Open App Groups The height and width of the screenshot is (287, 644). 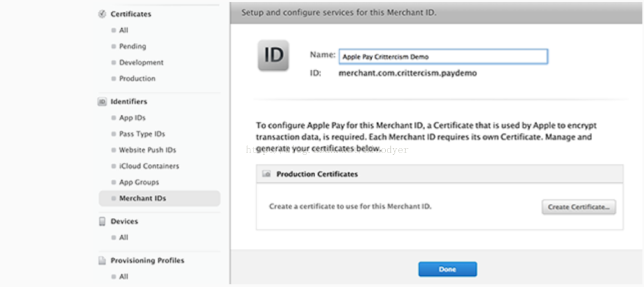[139, 182]
